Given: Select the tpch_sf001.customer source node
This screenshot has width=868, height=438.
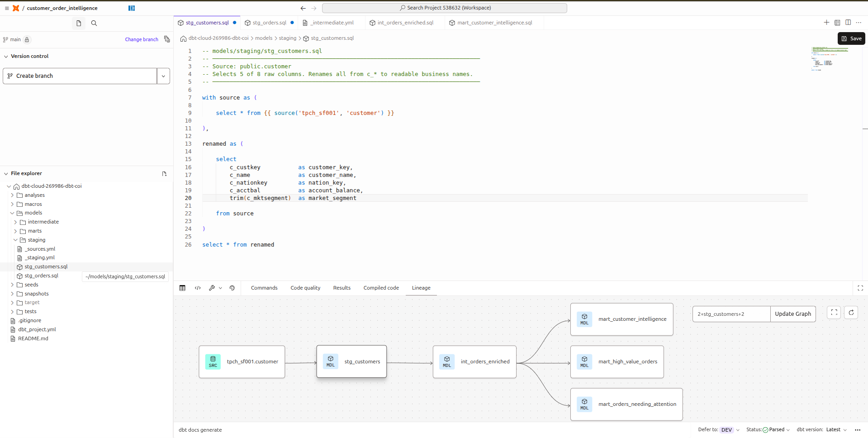Looking at the screenshot, I should (x=242, y=362).
